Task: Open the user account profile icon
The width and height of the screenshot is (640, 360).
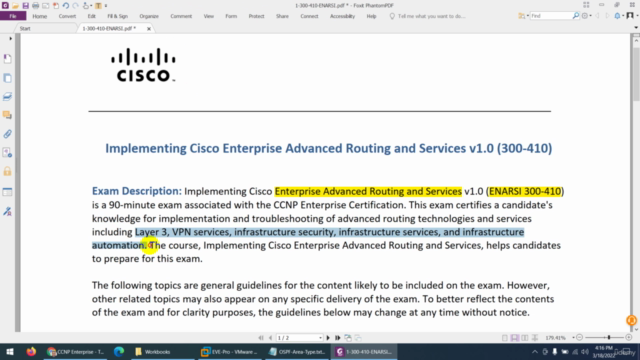Action: click(x=630, y=16)
